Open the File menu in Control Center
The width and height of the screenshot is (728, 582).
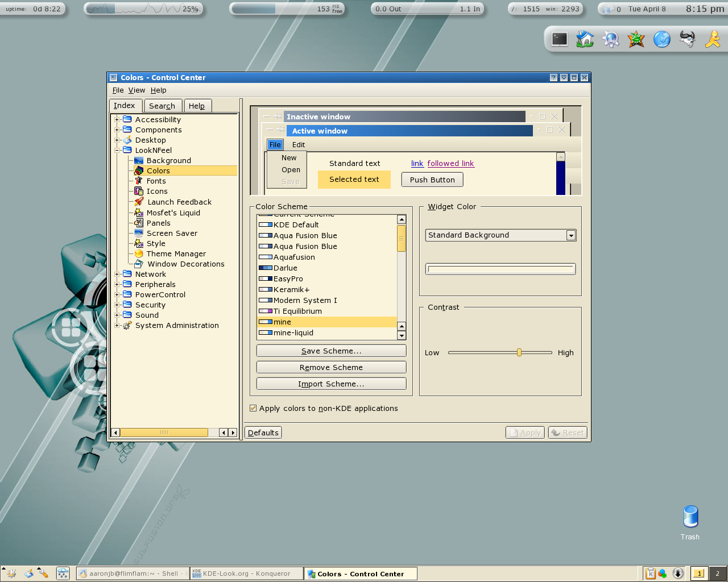point(118,90)
